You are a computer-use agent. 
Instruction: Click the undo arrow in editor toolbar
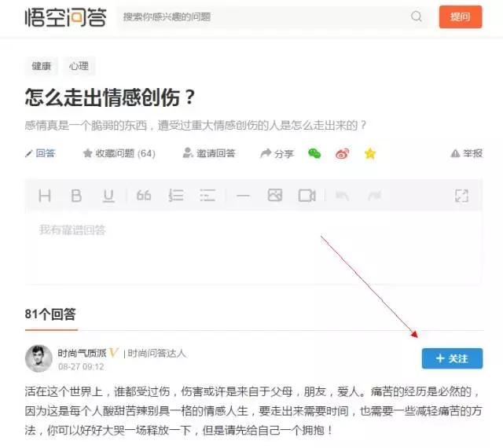point(343,196)
